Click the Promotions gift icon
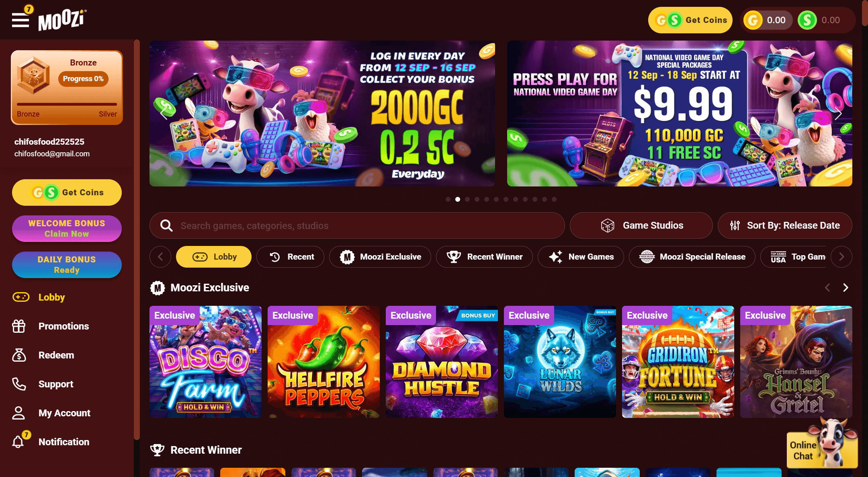This screenshot has width=868, height=477. tap(19, 326)
